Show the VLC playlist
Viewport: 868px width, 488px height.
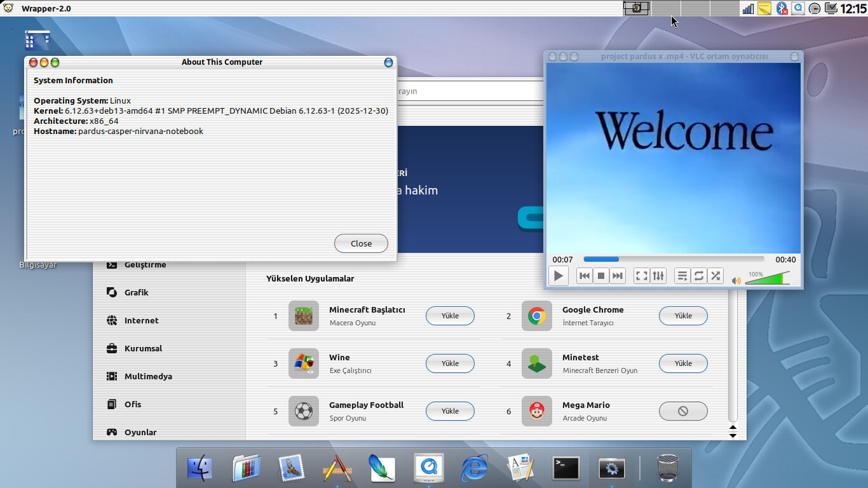(x=682, y=276)
